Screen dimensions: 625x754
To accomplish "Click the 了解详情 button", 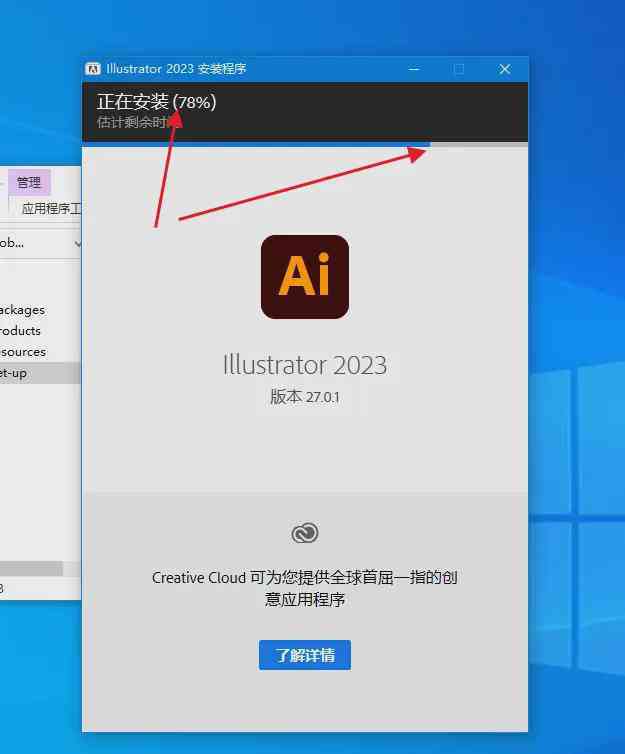I will point(305,654).
